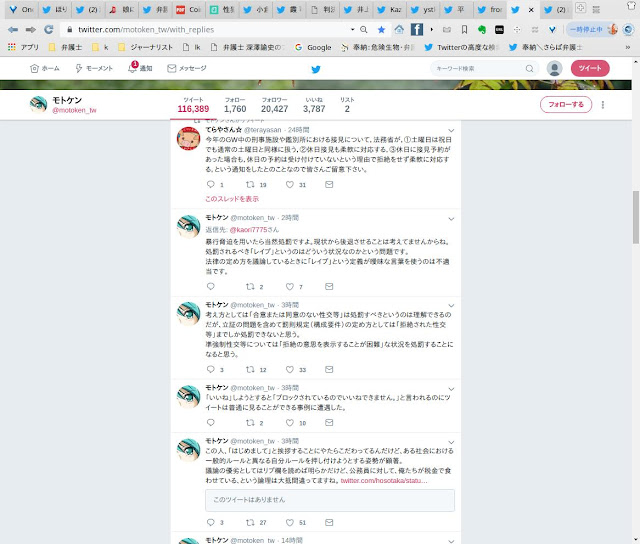Select the リスト 2 profile tab
This screenshot has height=544, width=640.
click(x=347, y=105)
